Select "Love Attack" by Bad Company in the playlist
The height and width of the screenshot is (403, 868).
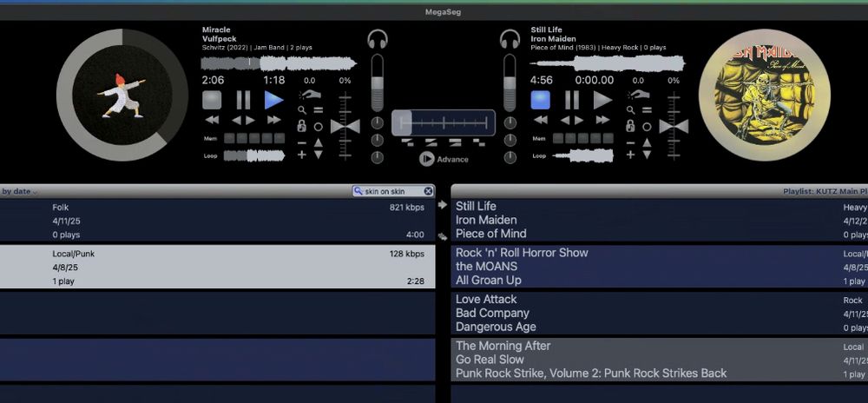(660, 314)
